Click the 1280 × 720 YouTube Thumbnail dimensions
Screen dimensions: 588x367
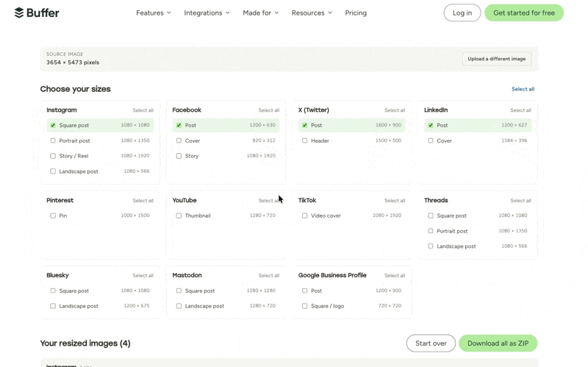click(x=262, y=215)
